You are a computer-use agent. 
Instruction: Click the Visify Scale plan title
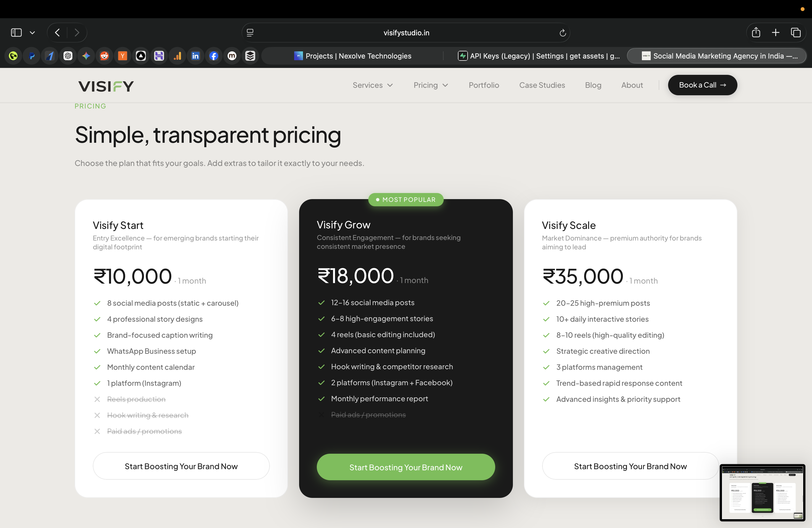click(569, 225)
